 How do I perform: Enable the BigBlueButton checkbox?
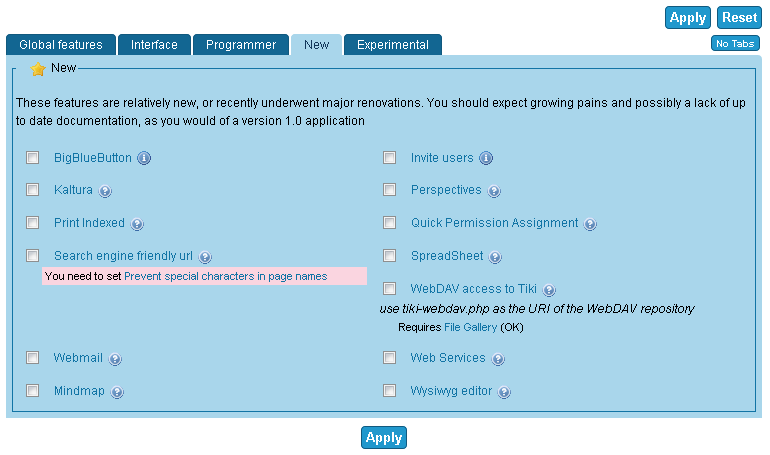point(32,158)
